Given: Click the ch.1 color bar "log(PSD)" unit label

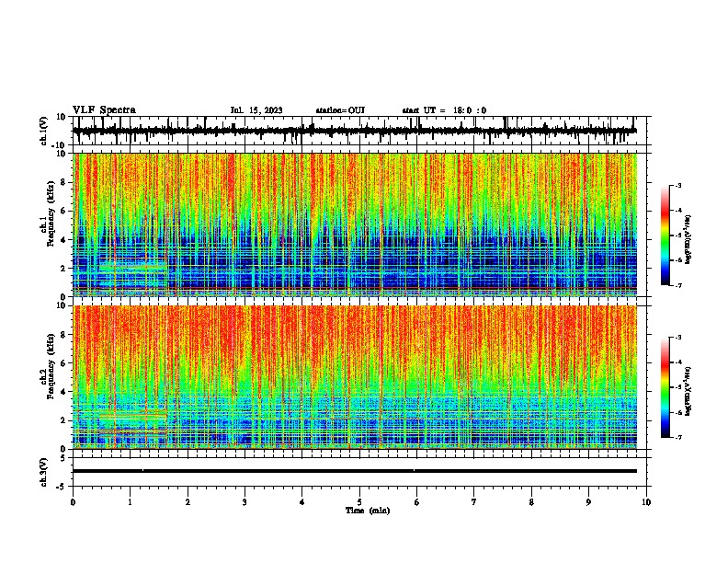Looking at the screenshot, I should (688, 239).
